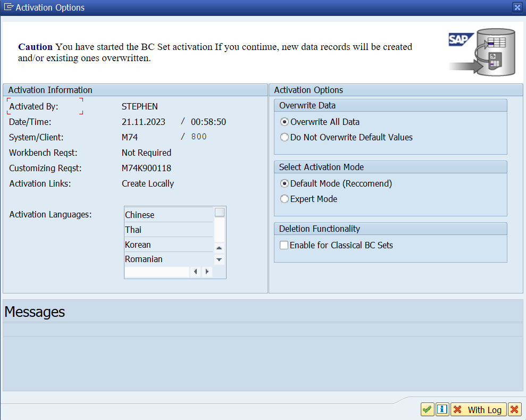Close the Activation Options dialog
This screenshot has width=526, height=420.
tap(516, 7)
